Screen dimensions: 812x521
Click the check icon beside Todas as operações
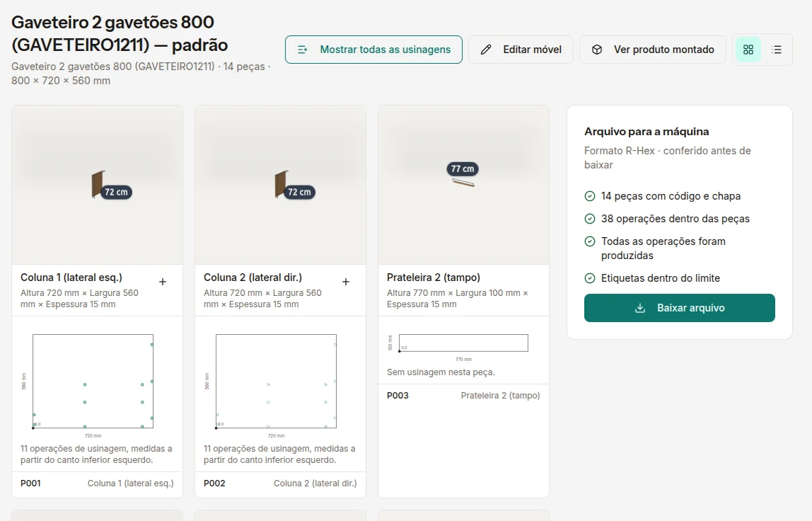(x=590, y=241)
